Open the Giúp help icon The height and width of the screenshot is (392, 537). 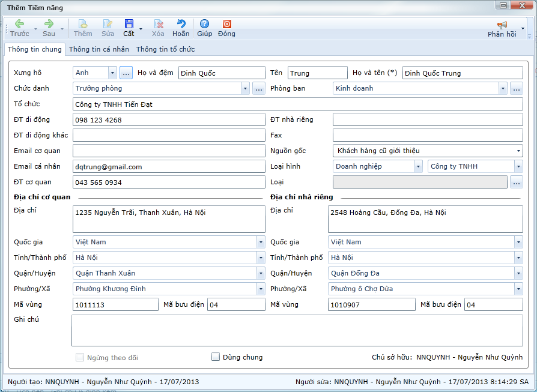(204, 24)
